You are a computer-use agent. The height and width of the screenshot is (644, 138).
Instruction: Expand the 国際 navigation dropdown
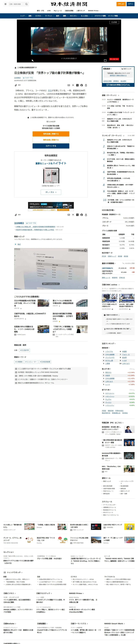click(x=65, y=16)
